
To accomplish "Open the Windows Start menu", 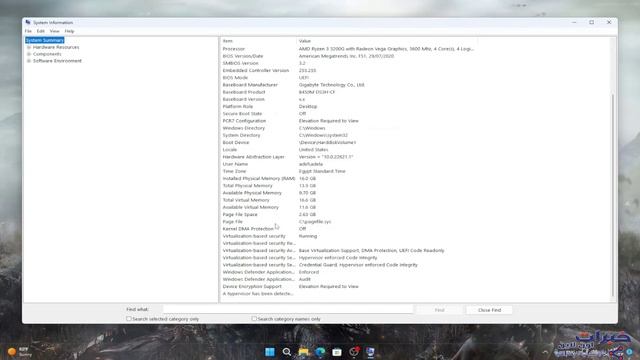I will [270, 352].
